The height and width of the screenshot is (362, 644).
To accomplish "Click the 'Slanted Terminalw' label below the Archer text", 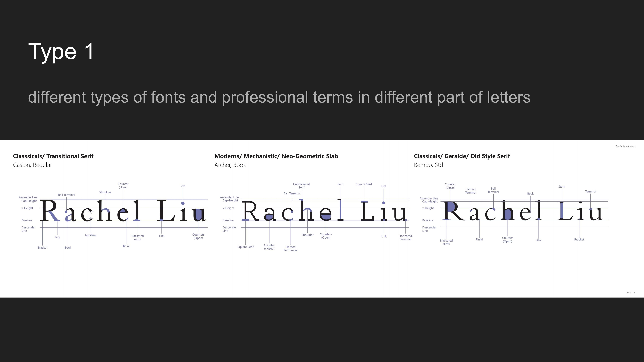I will pos(291,249).
